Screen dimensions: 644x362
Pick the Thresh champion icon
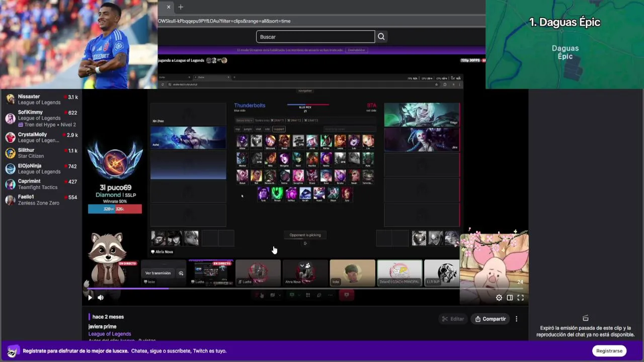coord(277,194)
